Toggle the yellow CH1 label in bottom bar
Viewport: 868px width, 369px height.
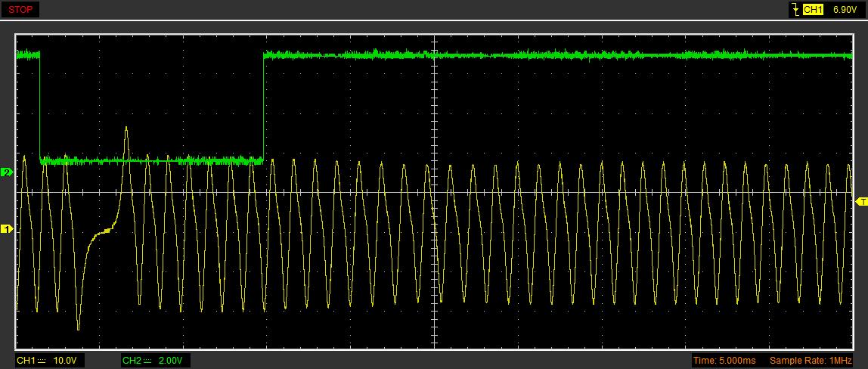coord(26,361)
